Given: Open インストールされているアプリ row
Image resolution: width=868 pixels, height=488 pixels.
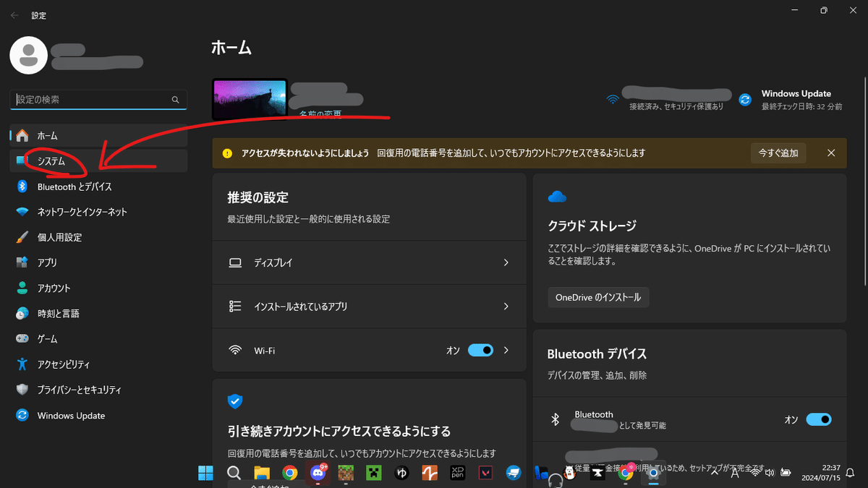Looking at the screenshot, I should (x=370, y=307).
